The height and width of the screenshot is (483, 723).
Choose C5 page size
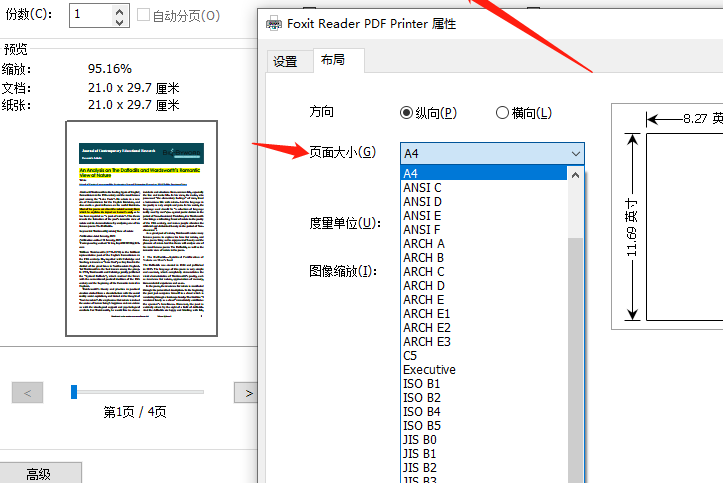[484, 356]
